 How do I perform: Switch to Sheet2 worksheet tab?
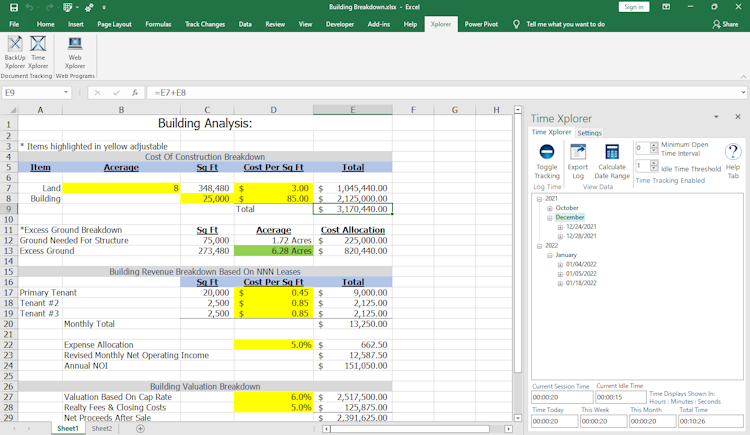click(x=102, y=428)
